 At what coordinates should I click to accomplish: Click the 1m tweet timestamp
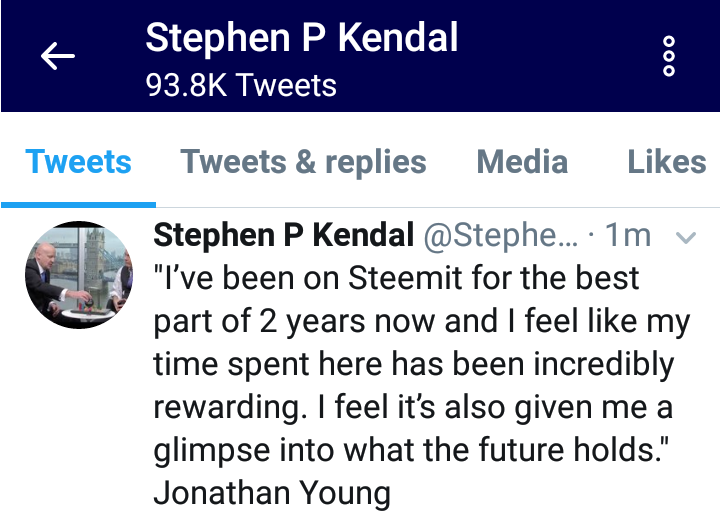(x=628, y=235)
